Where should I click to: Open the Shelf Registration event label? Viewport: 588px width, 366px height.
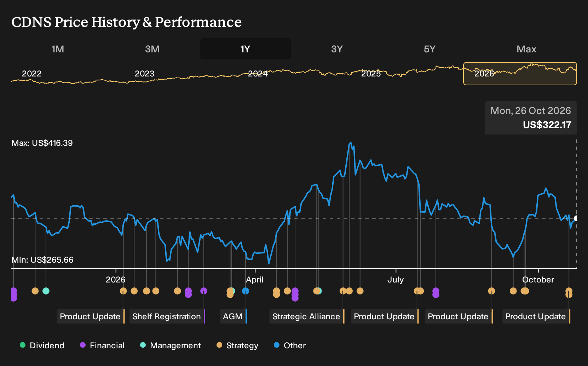click(x=167, y=316)
